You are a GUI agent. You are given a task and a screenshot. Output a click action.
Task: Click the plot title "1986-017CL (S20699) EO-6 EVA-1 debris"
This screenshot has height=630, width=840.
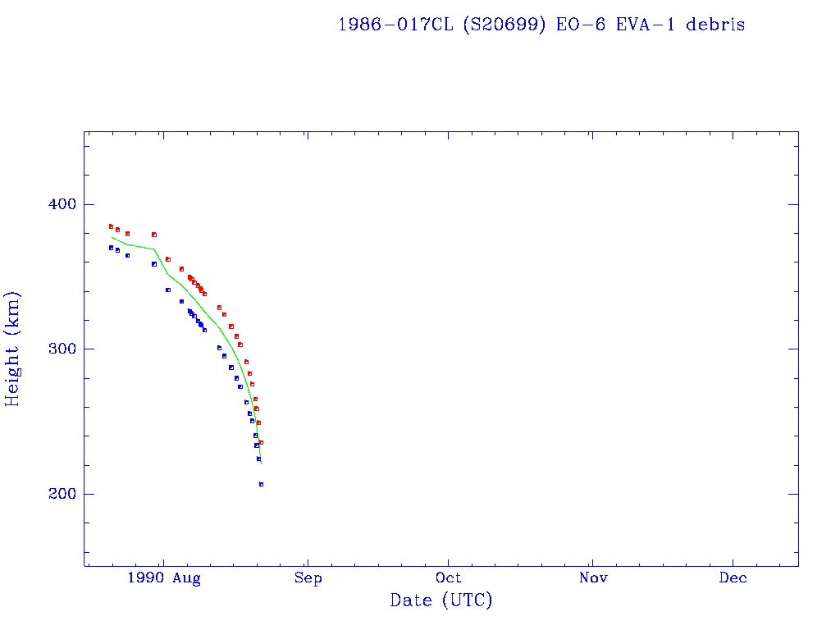coord(541,25)
